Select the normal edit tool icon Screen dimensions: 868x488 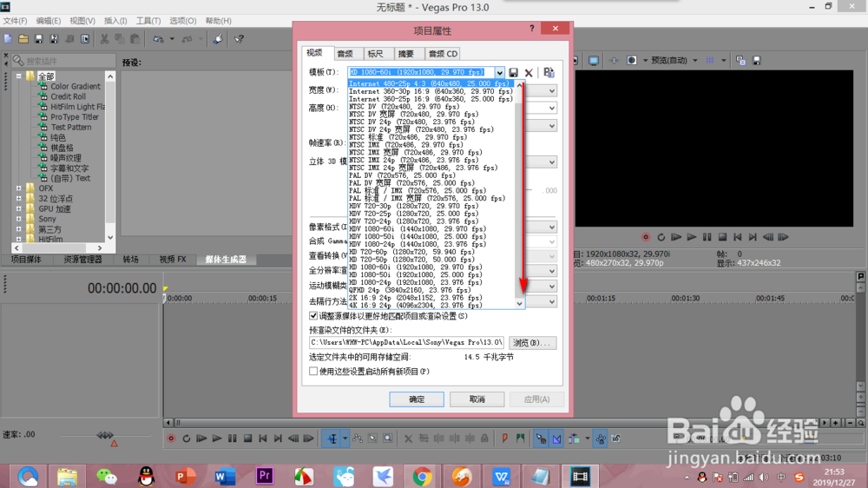click(x=332, y=439)
